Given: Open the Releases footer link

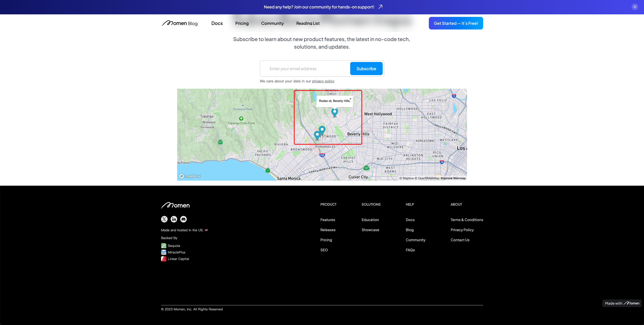Looking at the screenshot, I should (328, 230).
